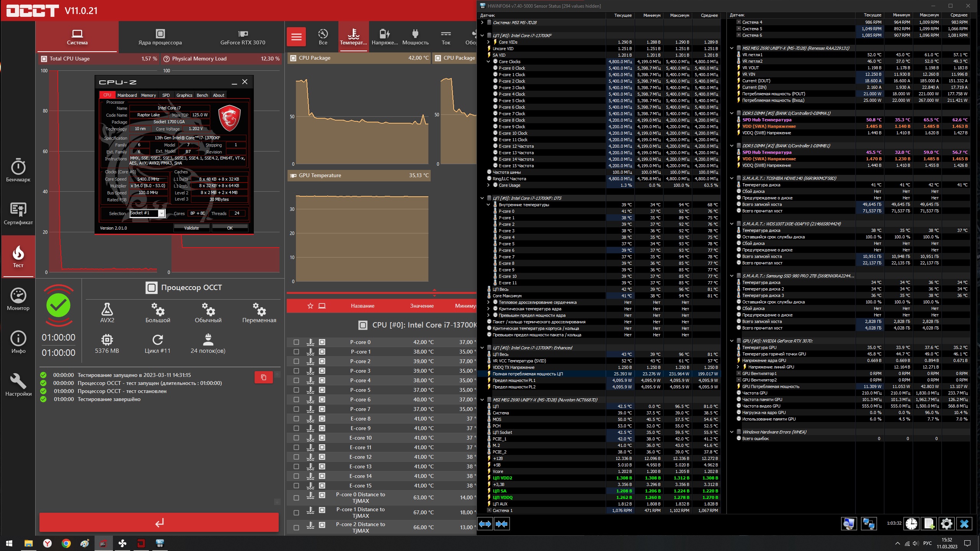Switch to GeForce RTX 3070 tab
The width and height of the screenshot is (980, 551).
click(243, 37)
